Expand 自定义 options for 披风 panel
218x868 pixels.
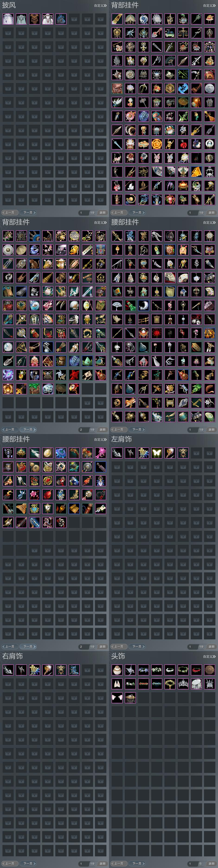point(100,5)
